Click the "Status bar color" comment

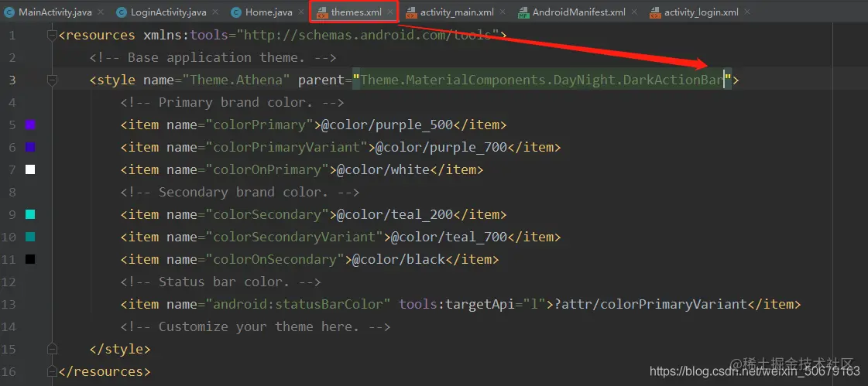point(221,282)
